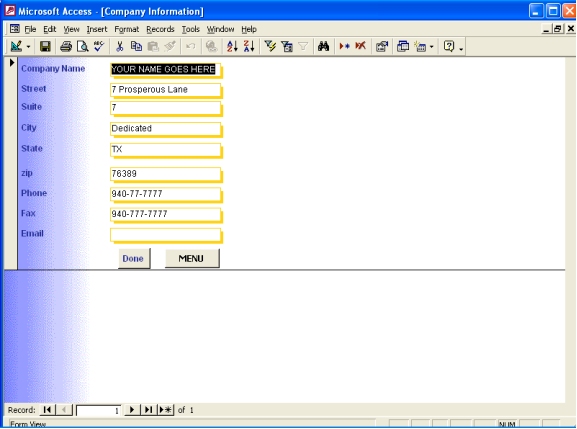Click the Find binoculars icon
The width and height of the screenshot is (577, 429).
pyautogui.click(x=323, y=46)
